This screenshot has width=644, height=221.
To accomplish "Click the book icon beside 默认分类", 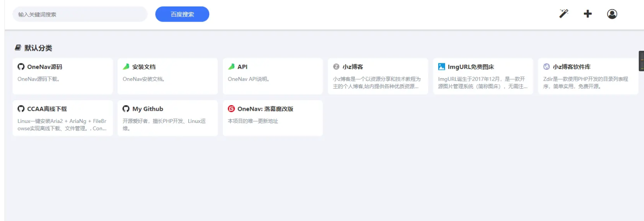I will click(x=18, y=48).
